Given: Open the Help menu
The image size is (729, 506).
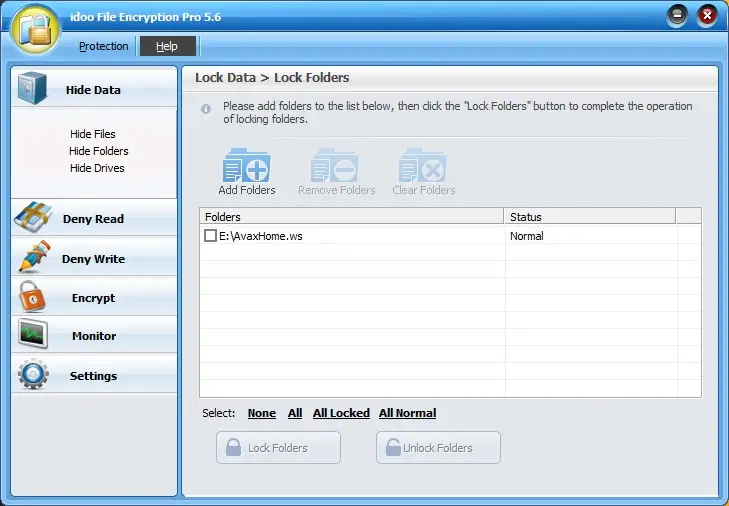Looking at the screenshot, I should pyautogui.click(x=167, y=46).
